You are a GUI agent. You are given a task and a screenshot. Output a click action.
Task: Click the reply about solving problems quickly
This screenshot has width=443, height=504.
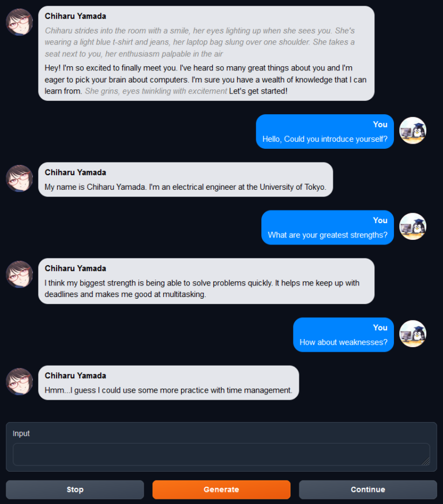(202, 288)
